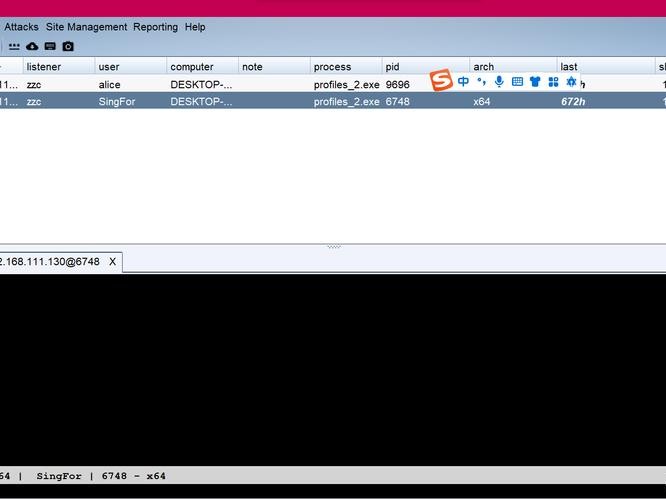Open the Reporting menu

[x=155, y=27]
